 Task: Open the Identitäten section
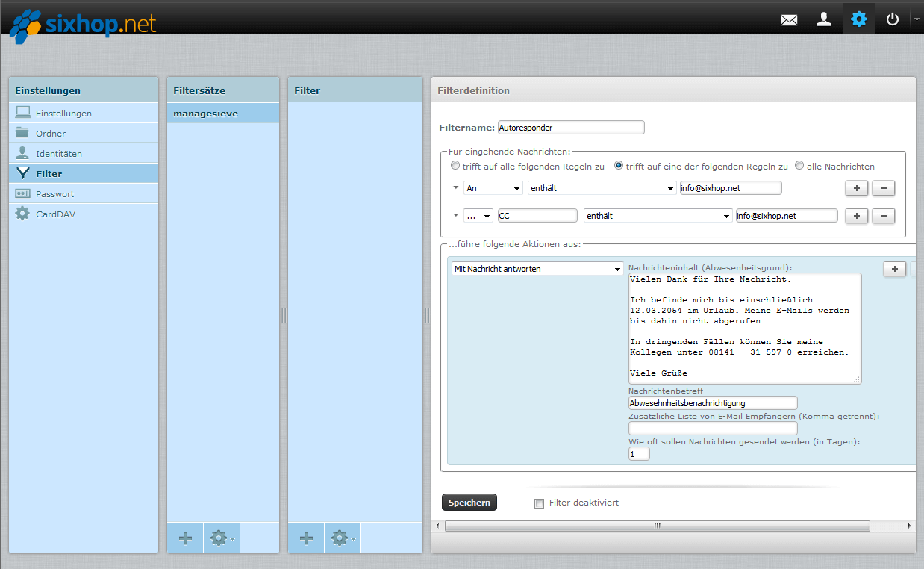point(84,154)
